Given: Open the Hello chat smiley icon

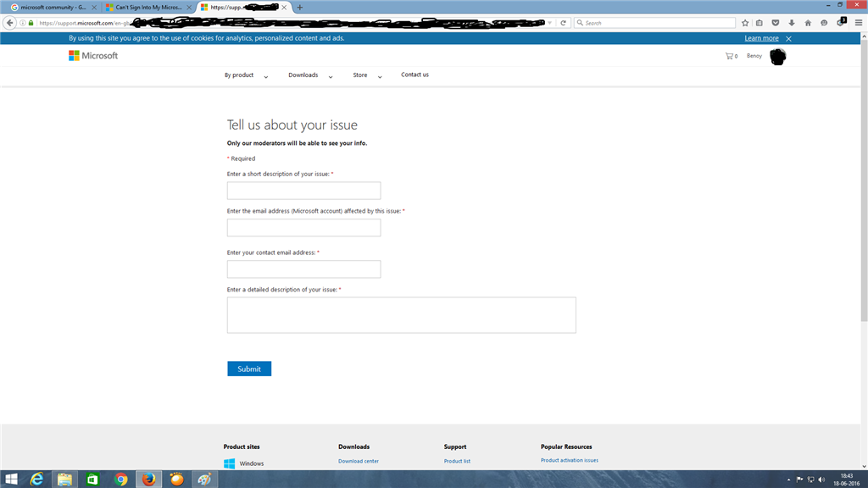Looking at the screenshot, I should [x=824, y=23].
